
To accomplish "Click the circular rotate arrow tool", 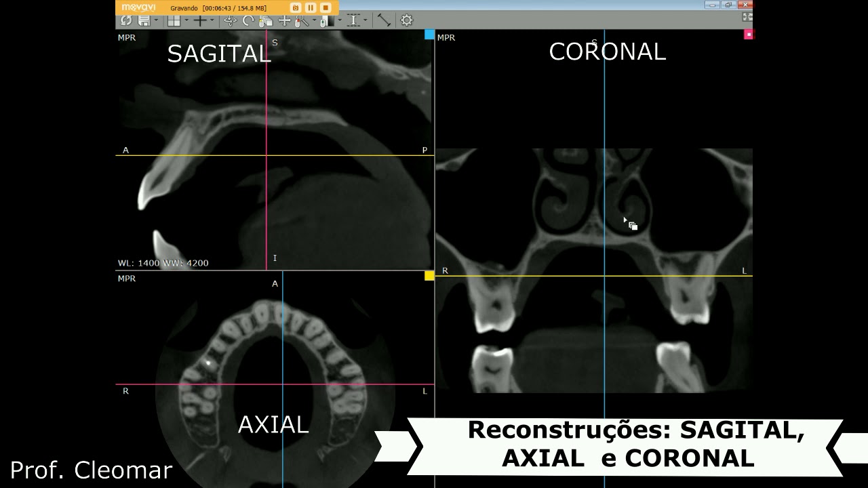I will [x=248, y=20].
